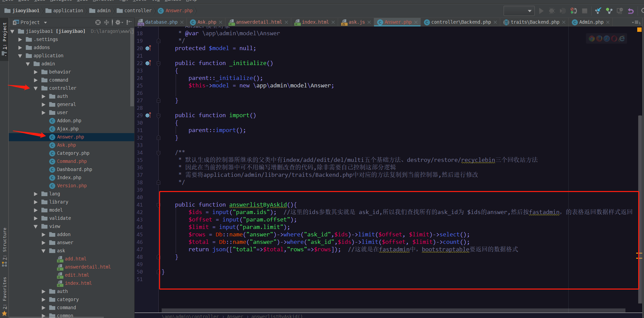Click the Run with Coverage icon
Viewport: 644px width, 318px height.
(563, 11)
